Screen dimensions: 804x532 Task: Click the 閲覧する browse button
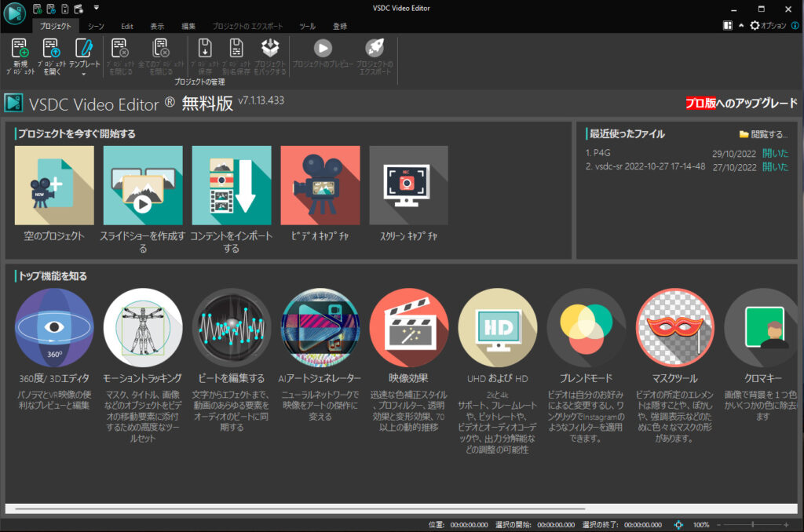click(x=763, y=134)
